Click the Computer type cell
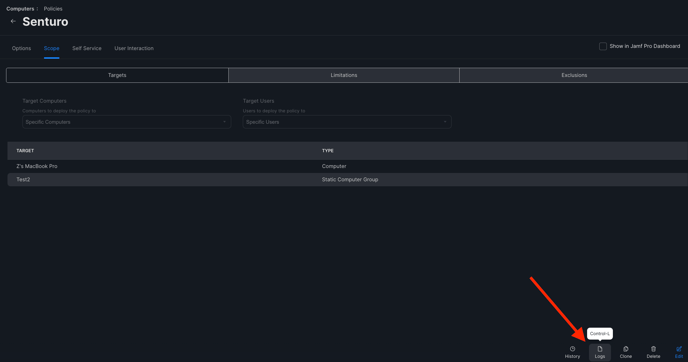The image size is (688, 362). click(334, 166)
